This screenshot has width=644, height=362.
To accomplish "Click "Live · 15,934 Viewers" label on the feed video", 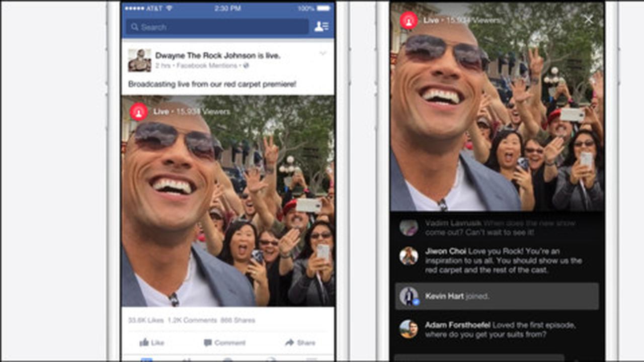I will pos(192,112).
